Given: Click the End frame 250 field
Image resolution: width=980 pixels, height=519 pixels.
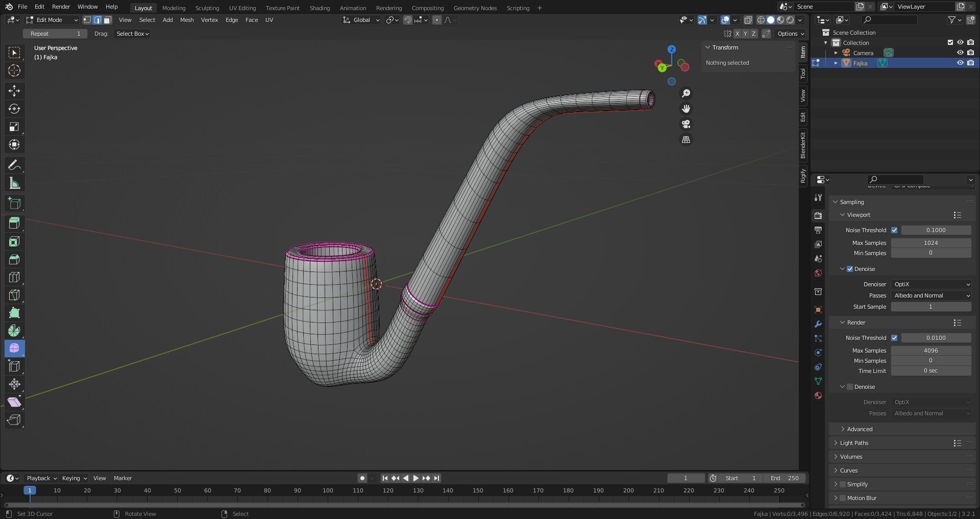Looking at the screenshot, I should click(785, 478).
